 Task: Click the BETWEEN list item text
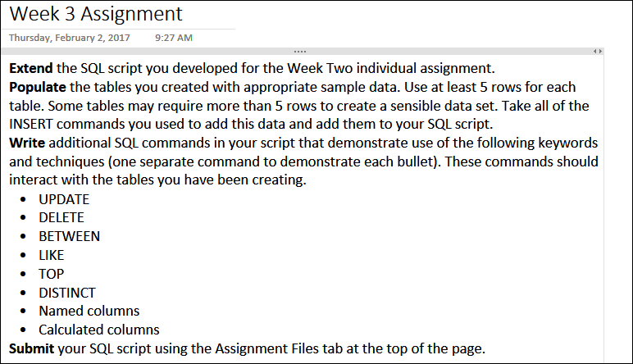tap(70, 237)
